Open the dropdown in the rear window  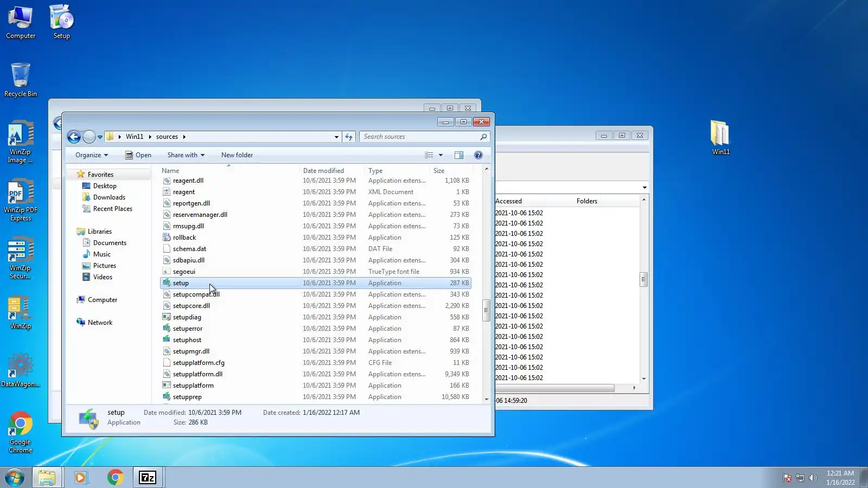pyautogui.click(x=644, y=188)
